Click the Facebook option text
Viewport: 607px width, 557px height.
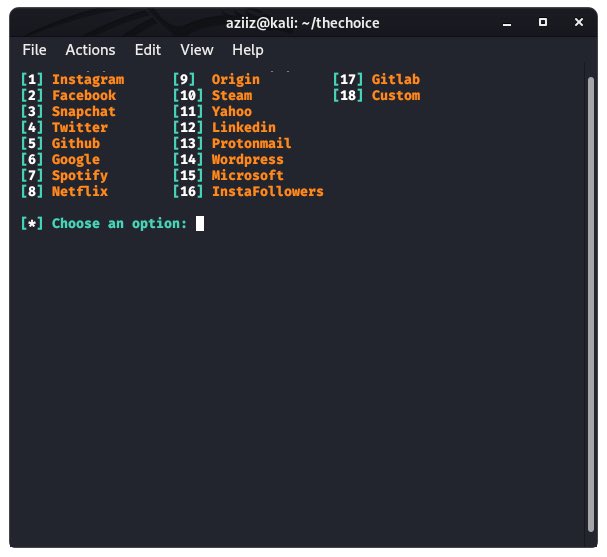tap(84, 96)
